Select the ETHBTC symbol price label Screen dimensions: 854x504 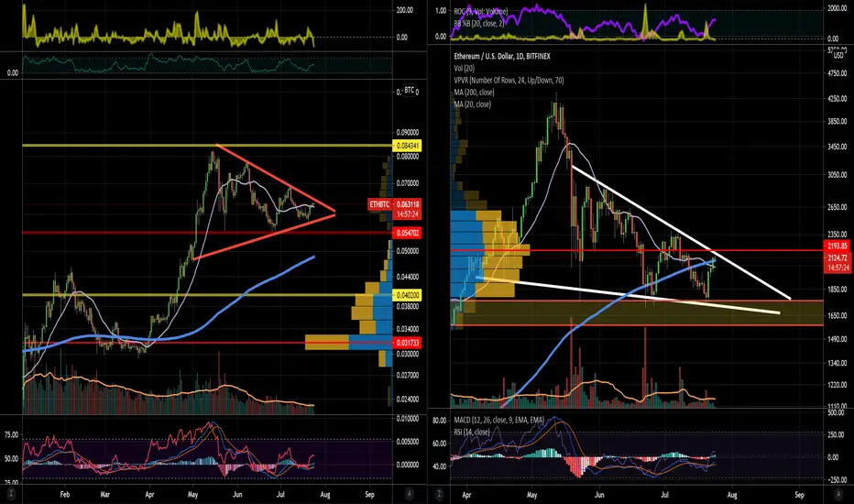coord(379,204)
